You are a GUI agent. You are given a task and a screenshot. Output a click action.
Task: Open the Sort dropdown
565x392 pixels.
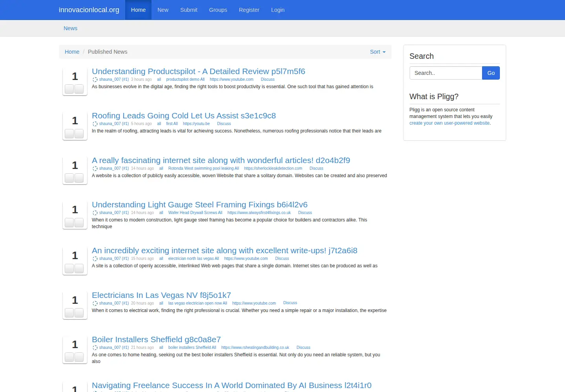click(378, 52)
